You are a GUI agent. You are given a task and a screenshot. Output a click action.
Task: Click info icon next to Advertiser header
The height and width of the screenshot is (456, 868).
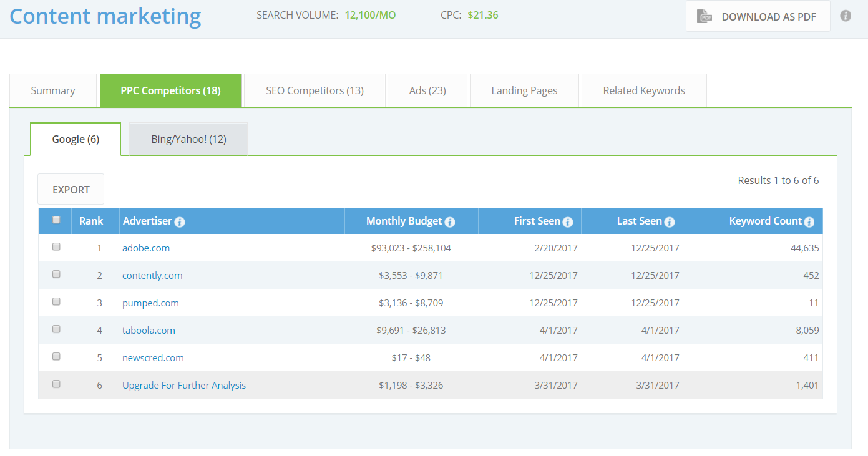180,222
